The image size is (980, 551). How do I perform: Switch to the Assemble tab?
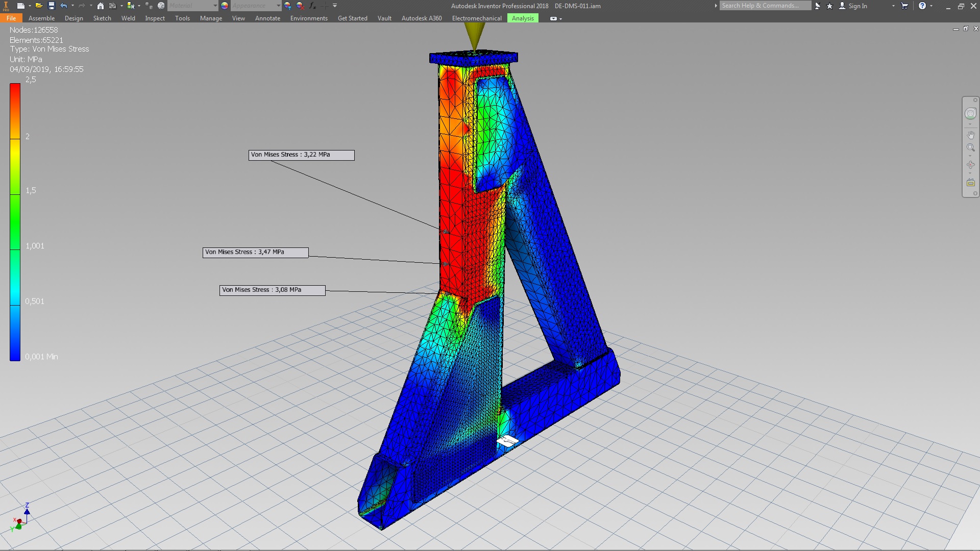tap(41, 18)
